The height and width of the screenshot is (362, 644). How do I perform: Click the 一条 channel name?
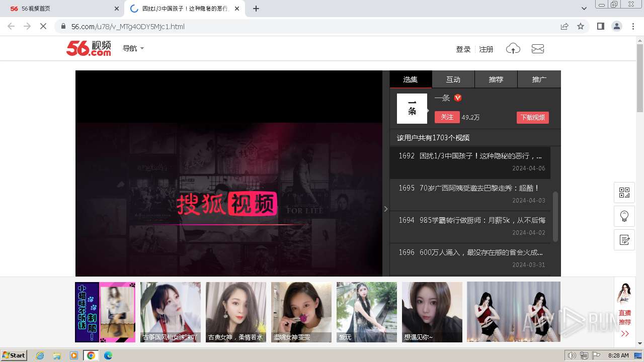pyautogui.click(x=442, y=98)
